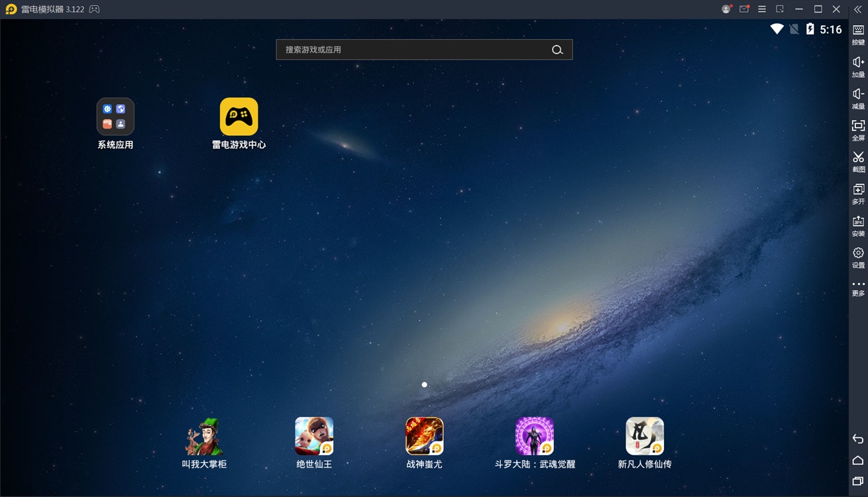Expand the 更多 more options
The width and height of the screenshot is (868, 497).
tap(858, 288)
